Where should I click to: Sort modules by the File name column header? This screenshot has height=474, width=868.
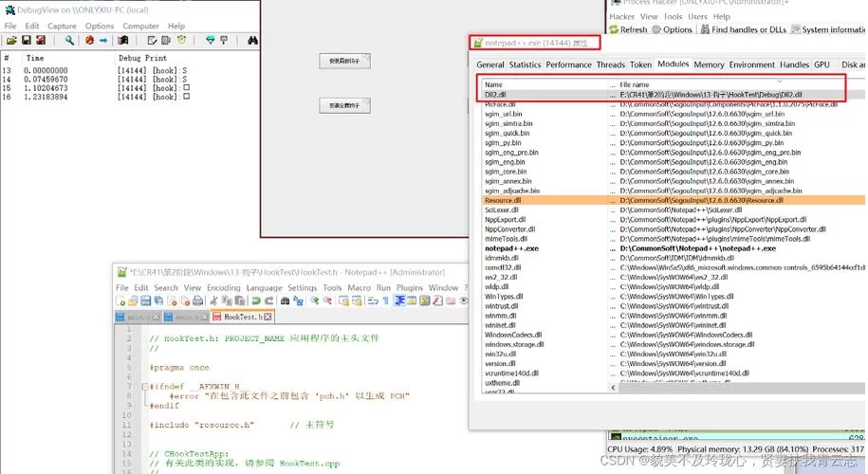click(742, 84)
